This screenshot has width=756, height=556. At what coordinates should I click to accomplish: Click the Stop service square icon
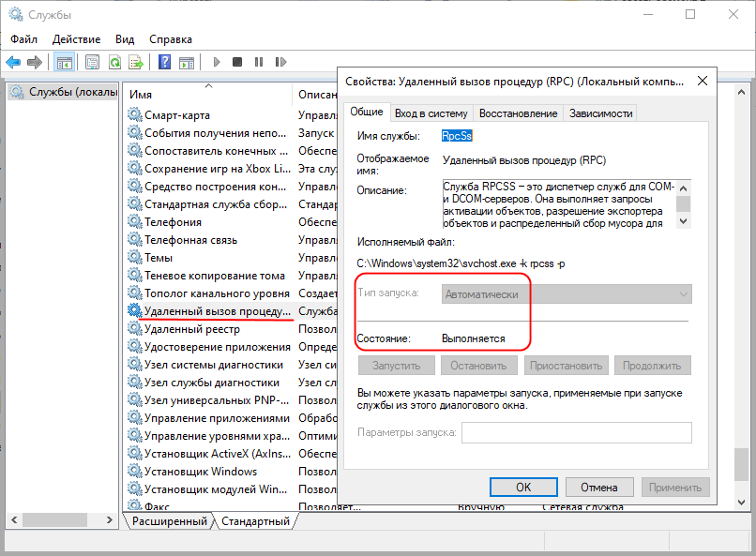point(237,63)
